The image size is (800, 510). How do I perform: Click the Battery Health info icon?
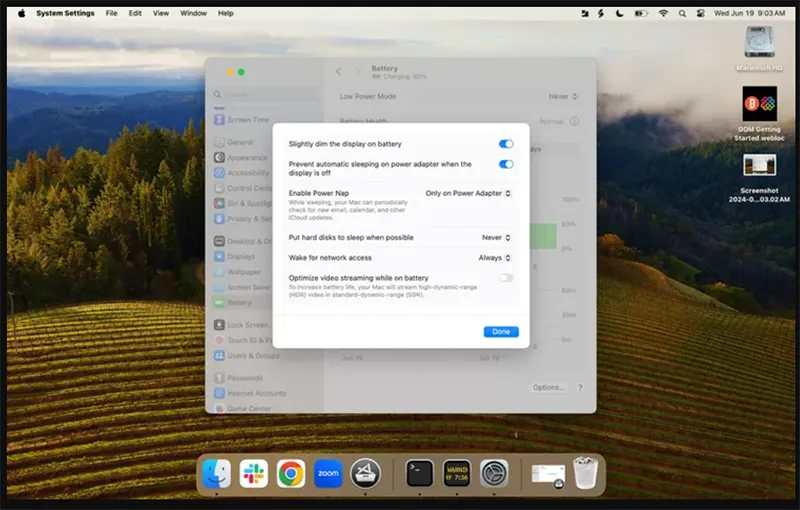point(574,121)
